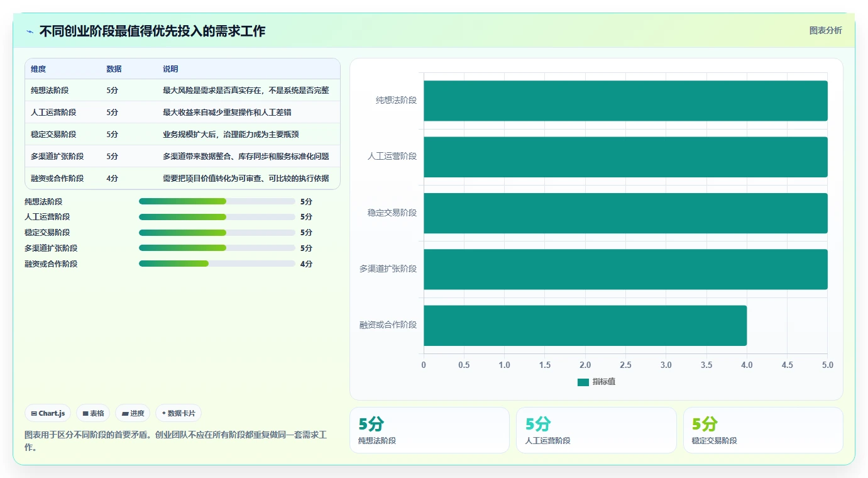The height and width of the screenshot is (478, 868).
Task: Click the 多渠道扩张阶段 chart bar
Action: point(625,269)
